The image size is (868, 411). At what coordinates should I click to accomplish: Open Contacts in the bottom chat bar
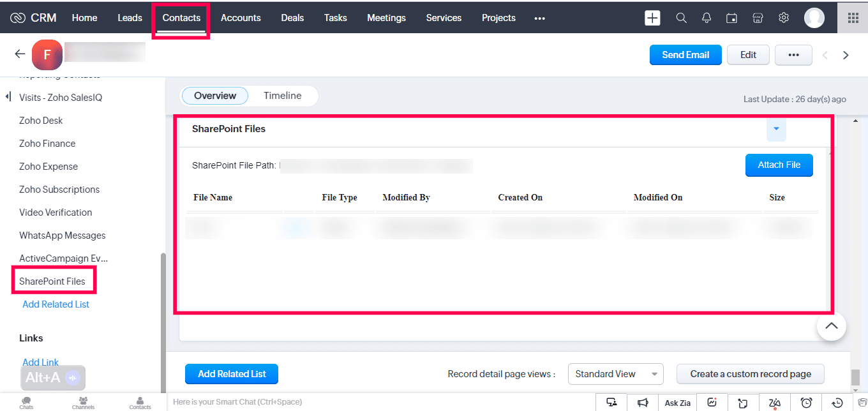click(140, 403)
